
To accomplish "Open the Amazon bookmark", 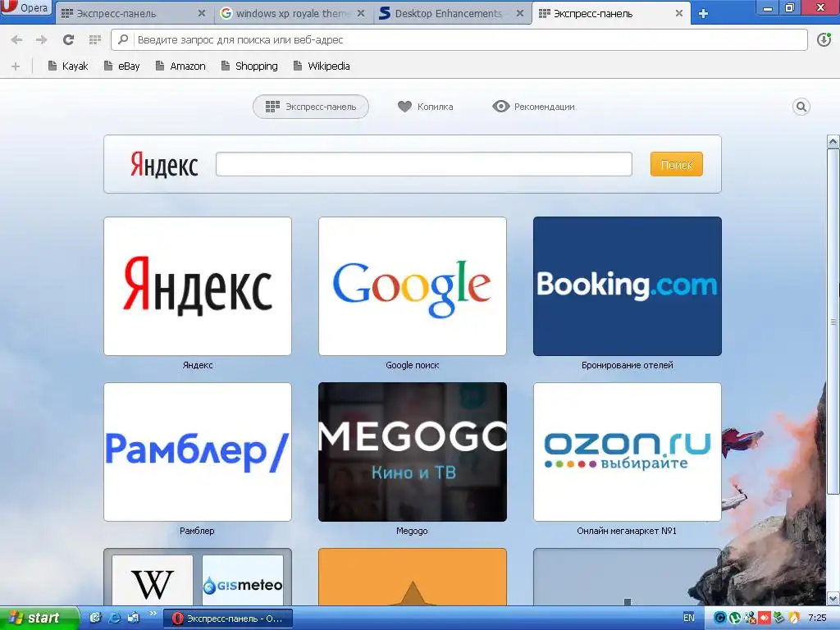I will (x=180, y=66).
